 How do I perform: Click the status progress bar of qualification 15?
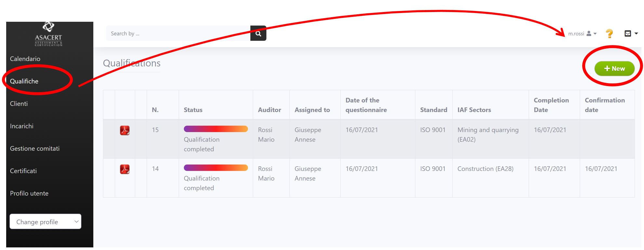(x=216, y=129)
